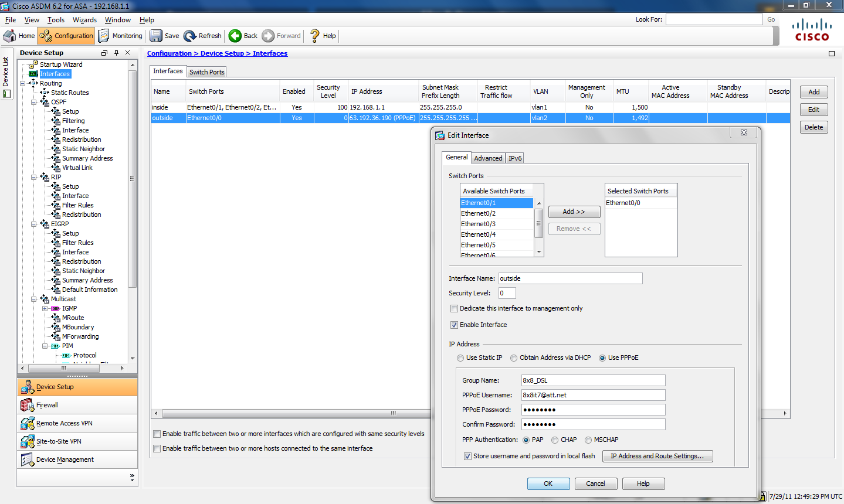Collapse the EIGRP tree node
Screen dimensions: 844x504
pyautogui.click(x=34, y=224)
